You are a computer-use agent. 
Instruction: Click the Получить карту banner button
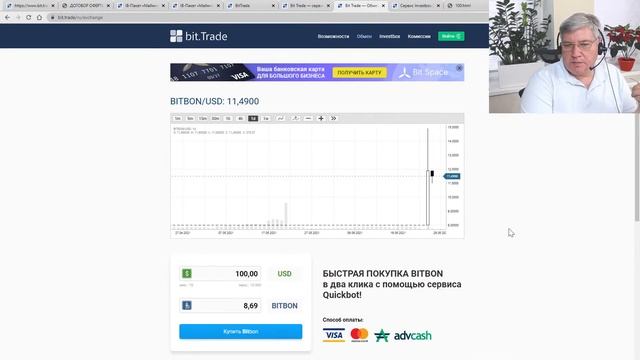click(359, 73)
